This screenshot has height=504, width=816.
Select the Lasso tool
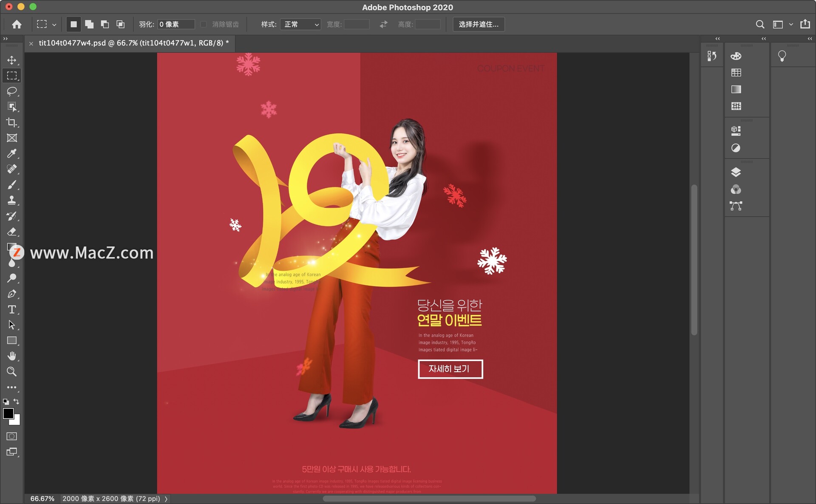point(12,91)
